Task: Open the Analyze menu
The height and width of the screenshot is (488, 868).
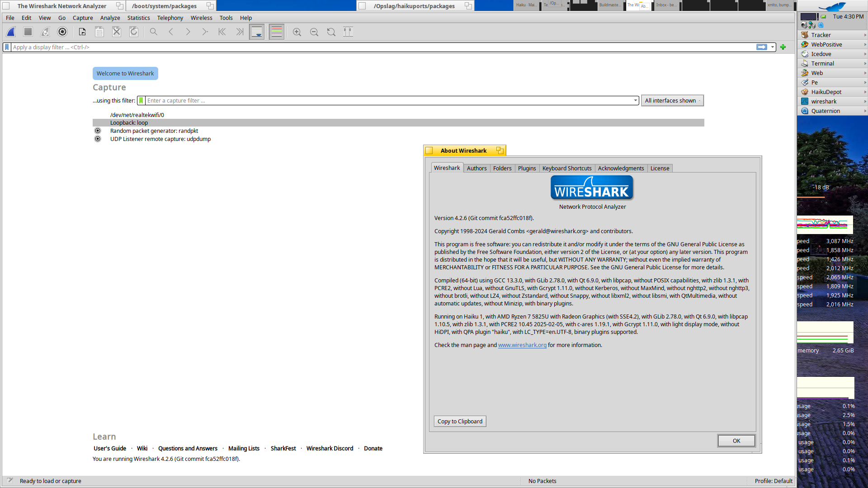Action: pos(110,18)
